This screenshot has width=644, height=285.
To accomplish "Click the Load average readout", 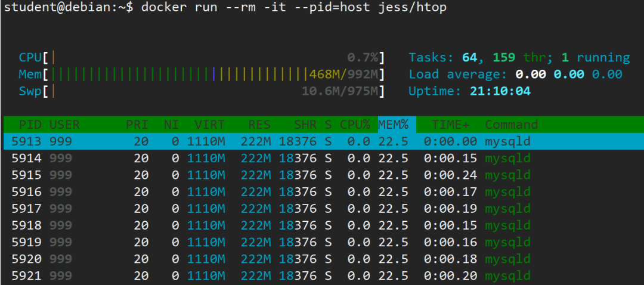I will [515, 75].
